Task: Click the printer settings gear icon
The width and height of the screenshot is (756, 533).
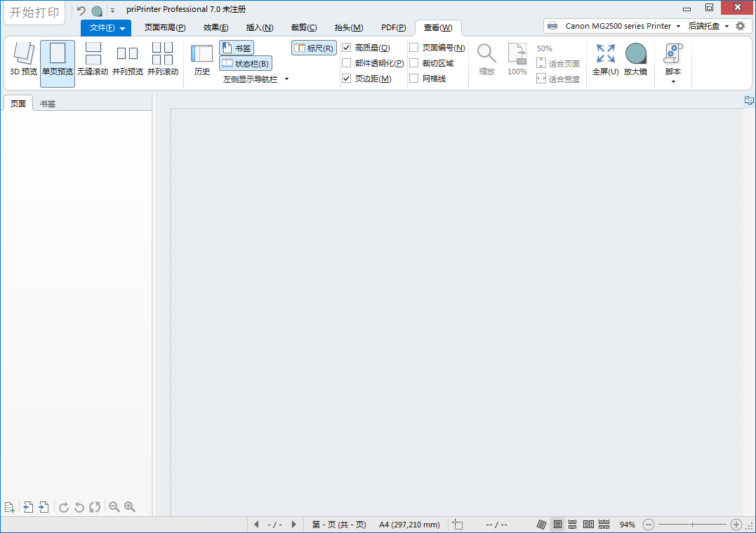Action: point(741,26)
